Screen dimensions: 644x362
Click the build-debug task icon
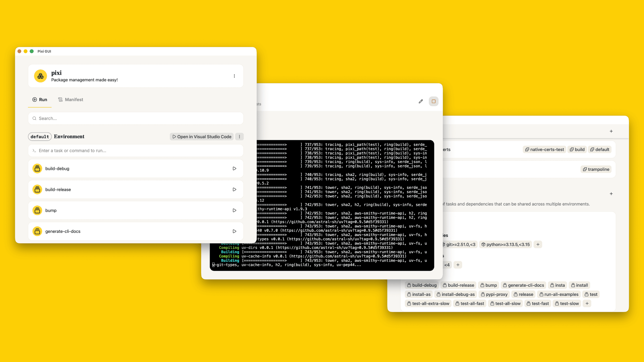(x=37, y=169)
